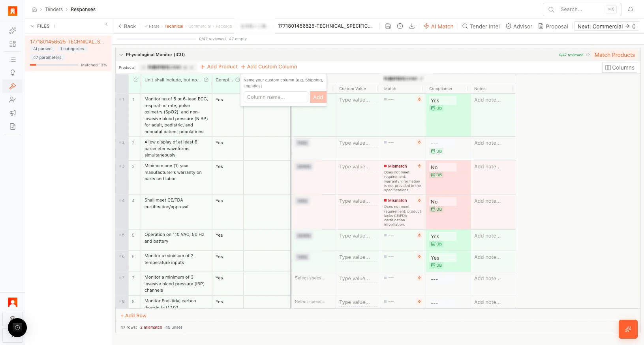Open Responses breadcrumb
This screenshot has width=644, height=345.
tap(83, 9)
